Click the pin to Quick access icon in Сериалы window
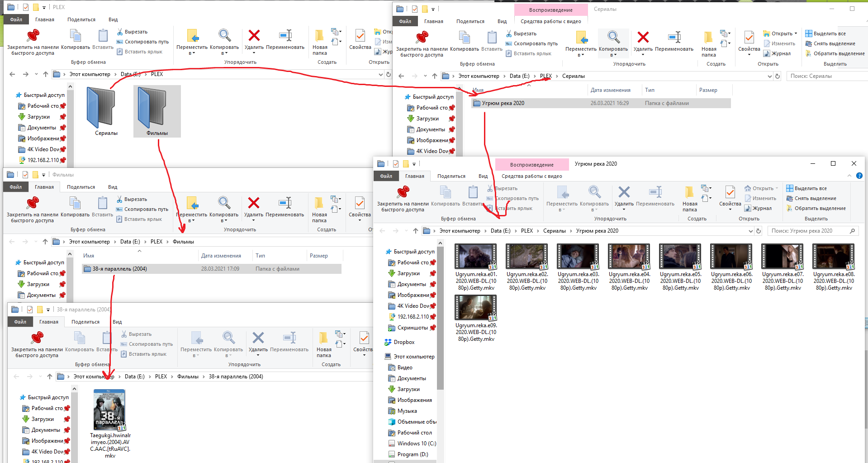 [422, 38]
